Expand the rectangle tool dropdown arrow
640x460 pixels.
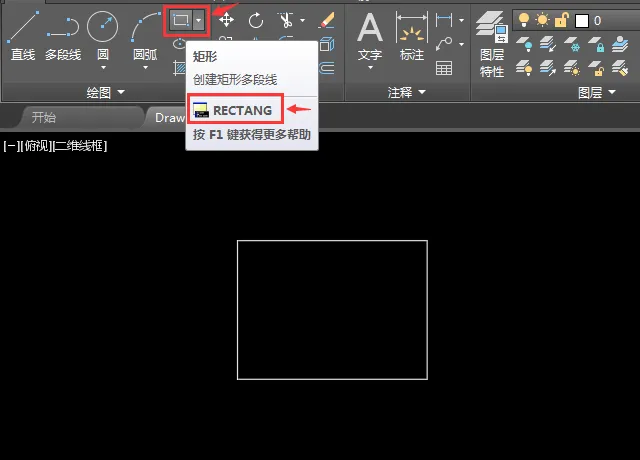198,20
